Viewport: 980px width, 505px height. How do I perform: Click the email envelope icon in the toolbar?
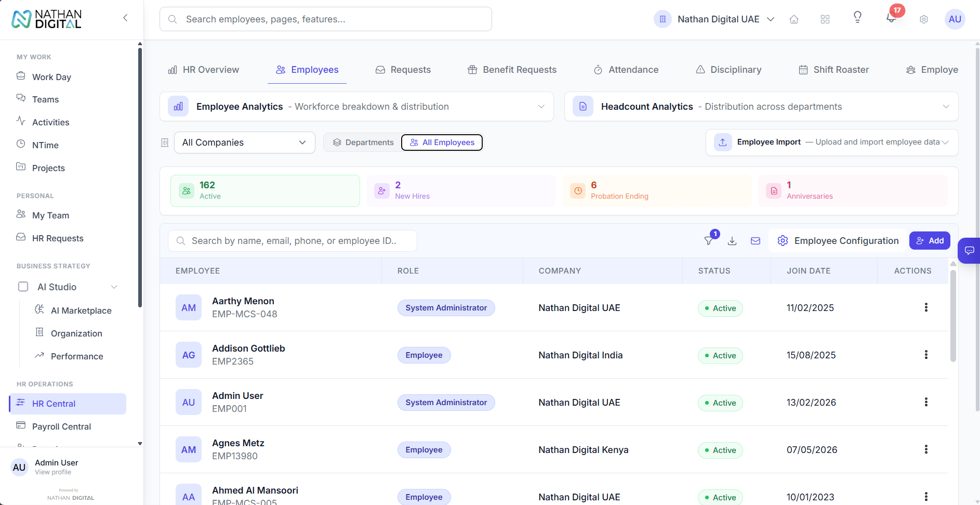pos(756,241)
